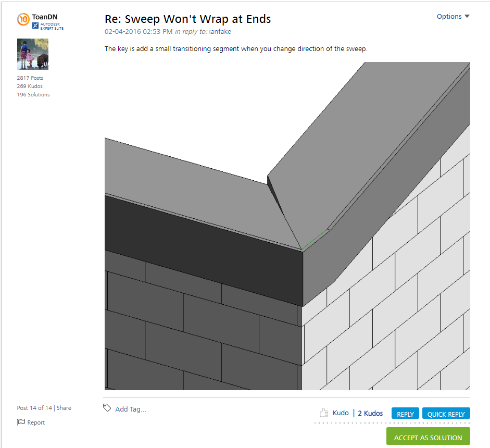The height and width of the screenshot is (448, 490).
Task: Click the orange rank 10 badge icon
Action: tap(23, 19)
